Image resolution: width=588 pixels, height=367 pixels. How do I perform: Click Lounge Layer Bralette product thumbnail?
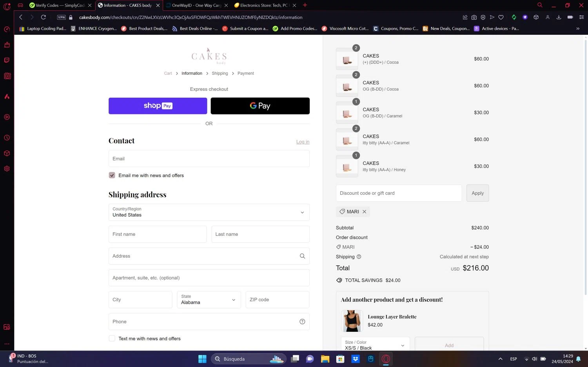coord(352,321)
